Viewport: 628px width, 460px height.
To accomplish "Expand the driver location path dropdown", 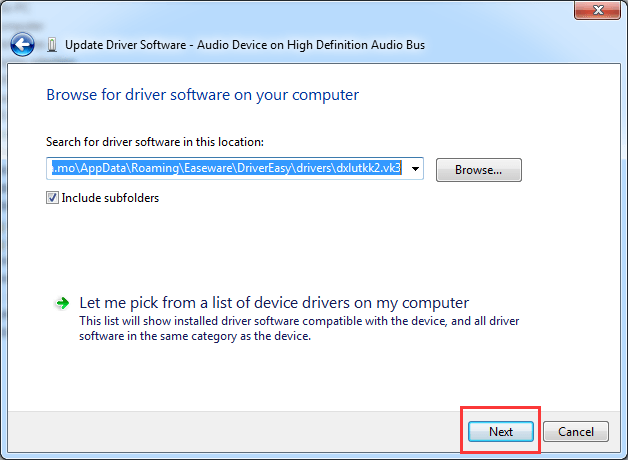I will click(x=415, y=169).
